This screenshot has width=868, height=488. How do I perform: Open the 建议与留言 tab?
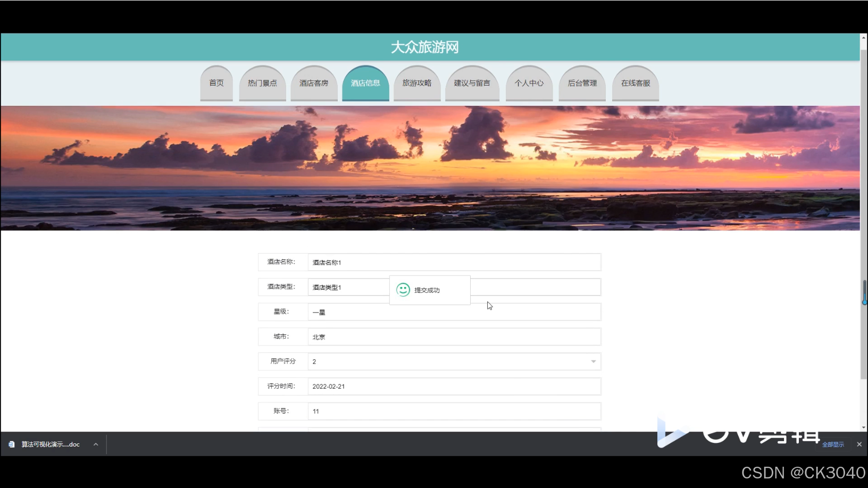[472, 83]
